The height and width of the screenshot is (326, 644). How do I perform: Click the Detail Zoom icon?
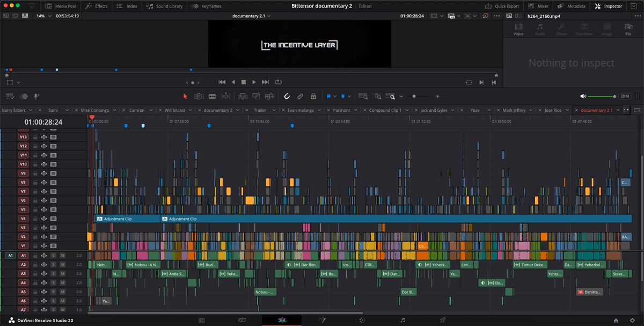tap(378, 96)
